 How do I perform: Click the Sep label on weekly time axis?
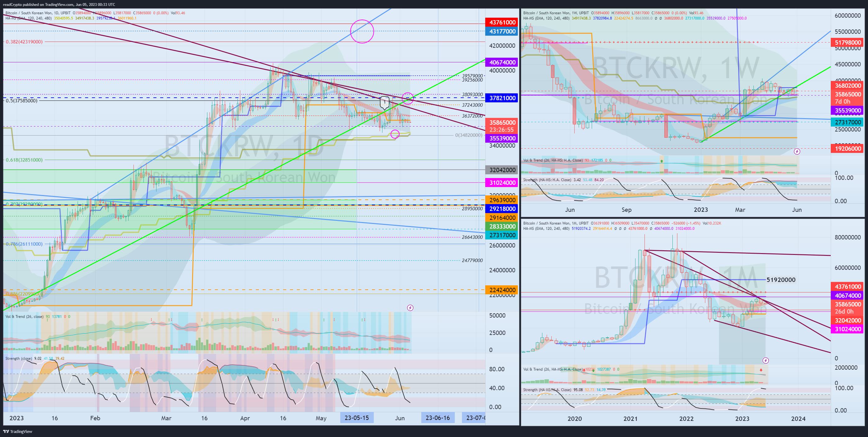pos(626,210)
